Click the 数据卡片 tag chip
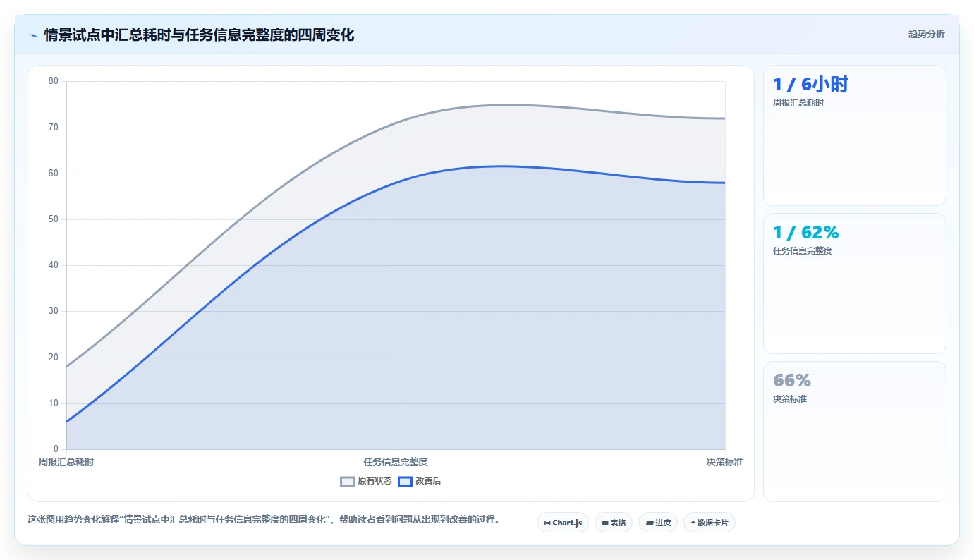 pyautogui.click(x=710, y=523)
